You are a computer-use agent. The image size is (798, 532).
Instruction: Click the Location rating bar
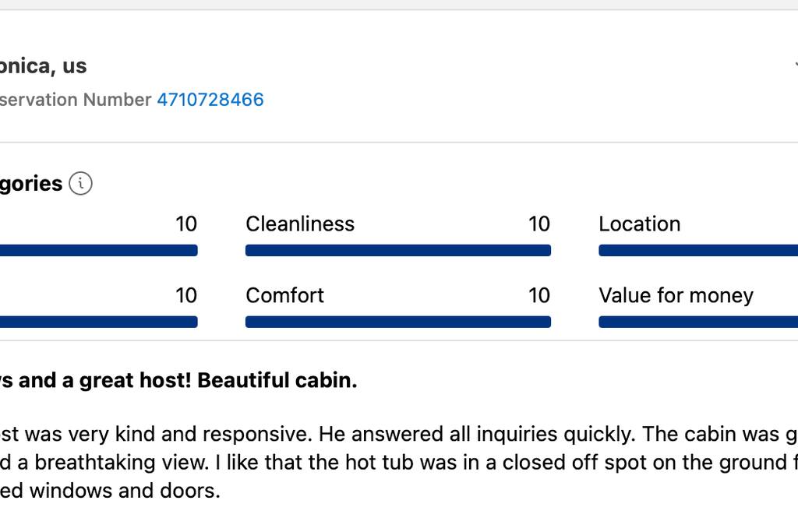[698, 250]
